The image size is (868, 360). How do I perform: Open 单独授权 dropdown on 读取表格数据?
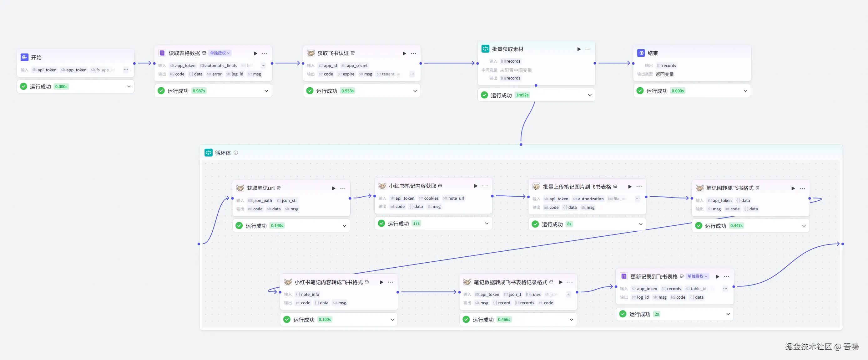point(220,53)
